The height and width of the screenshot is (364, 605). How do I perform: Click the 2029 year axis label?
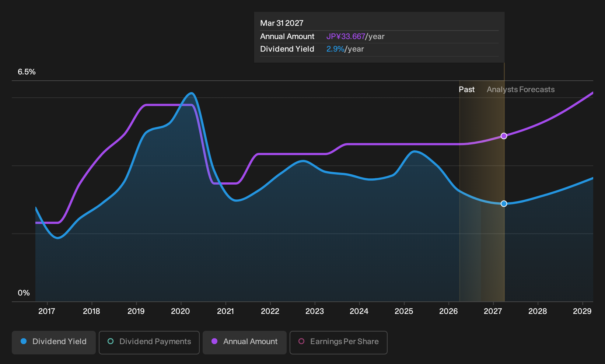tap(582, 311)
